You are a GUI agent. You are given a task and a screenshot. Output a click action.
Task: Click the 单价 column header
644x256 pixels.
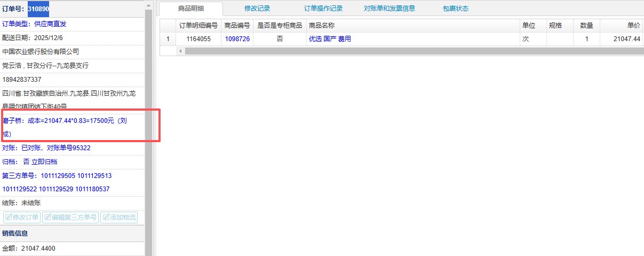point(630,26)
